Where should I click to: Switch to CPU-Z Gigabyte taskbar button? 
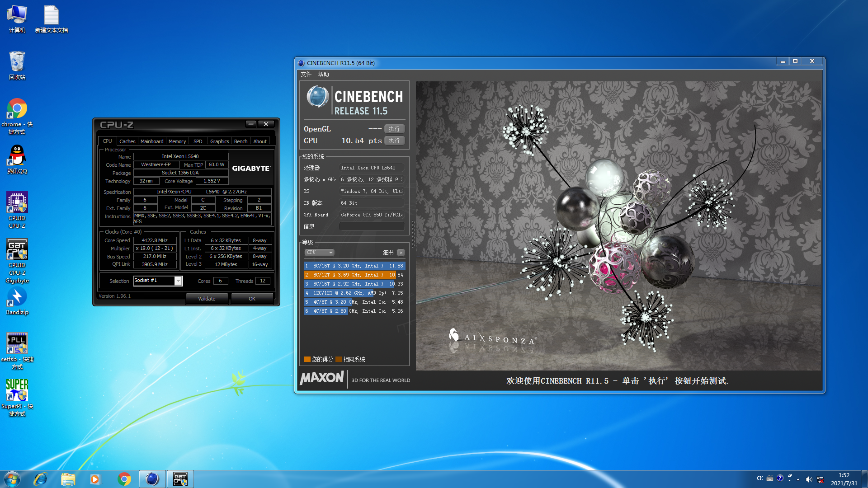pyautogui.click(x=180, y=479)
